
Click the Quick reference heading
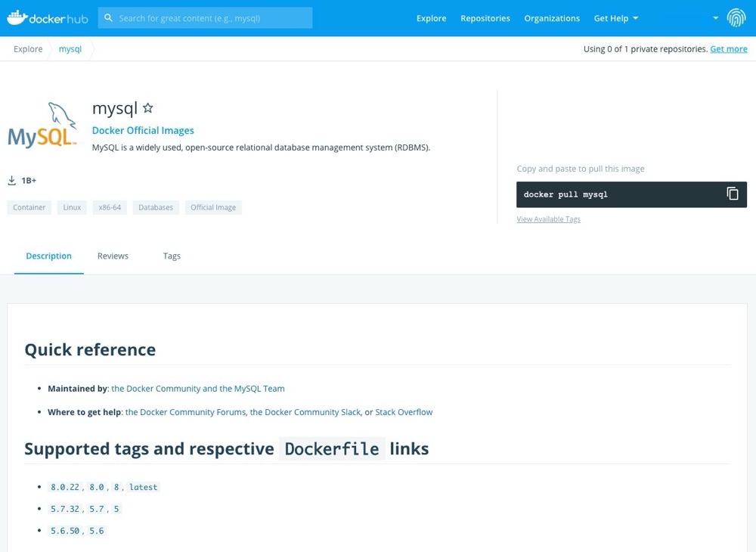coord(90,349)
